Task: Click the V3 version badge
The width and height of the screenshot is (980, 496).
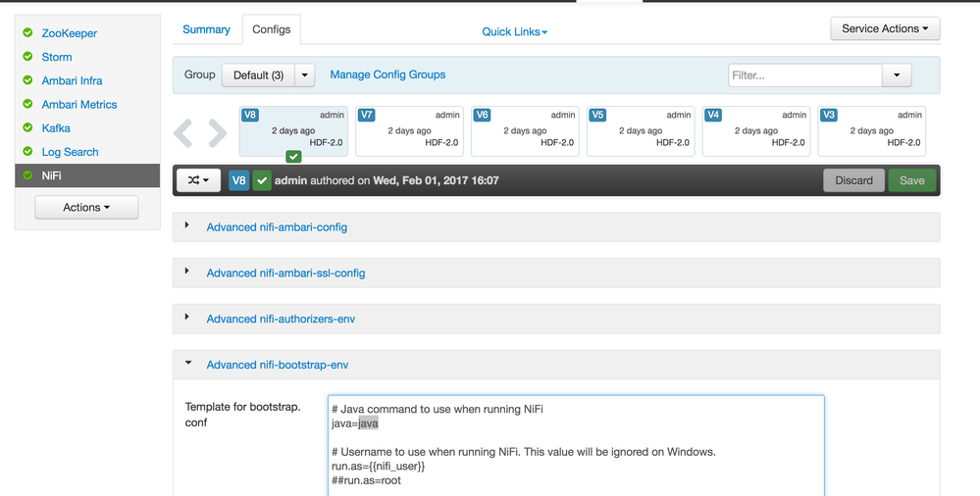Action: [829, 115]
